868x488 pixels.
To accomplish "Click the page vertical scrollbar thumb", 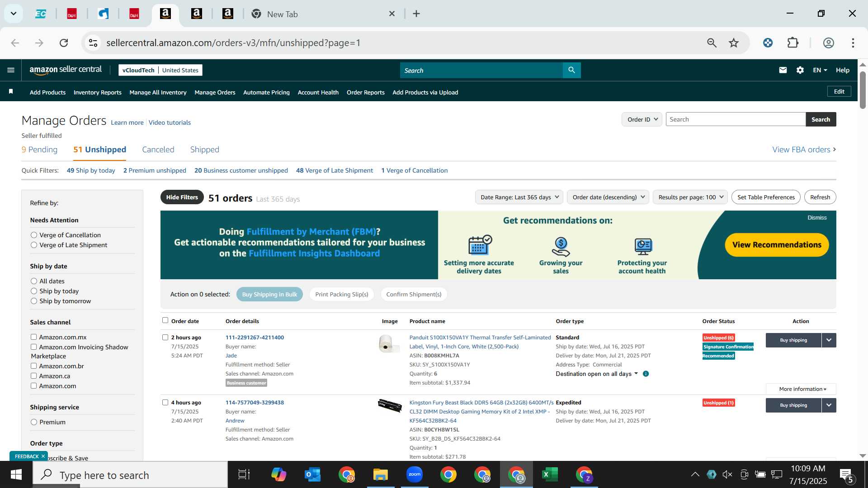I will (x=863, y=89).
